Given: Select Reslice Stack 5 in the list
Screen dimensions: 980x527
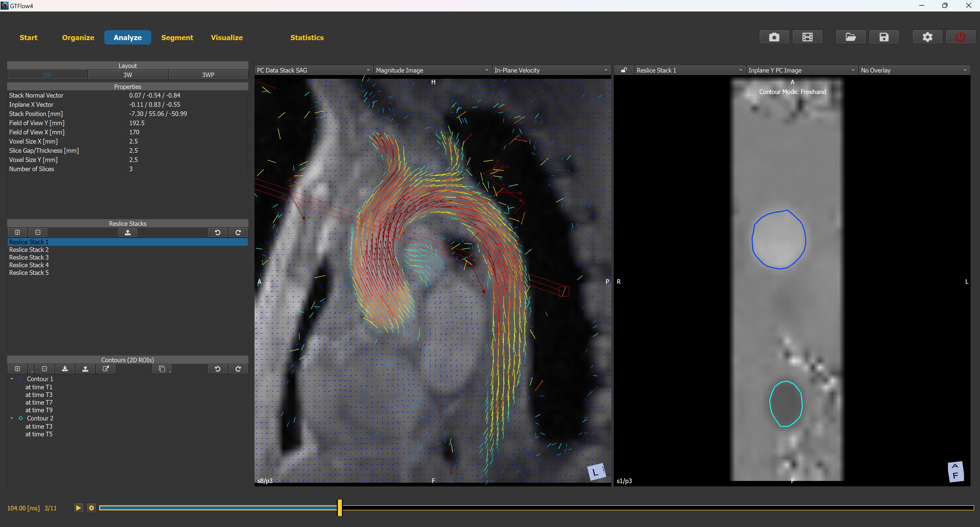Looking at the screenshot, I should coord(128,273).
